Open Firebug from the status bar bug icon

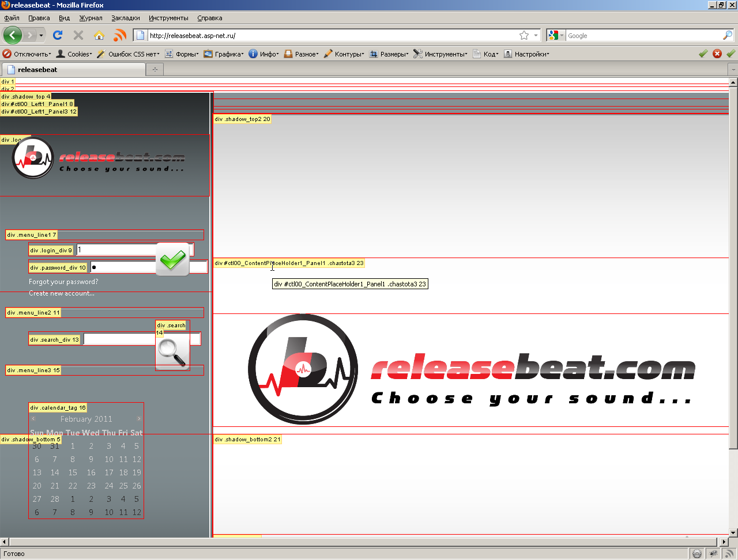(x=713, y=554)
